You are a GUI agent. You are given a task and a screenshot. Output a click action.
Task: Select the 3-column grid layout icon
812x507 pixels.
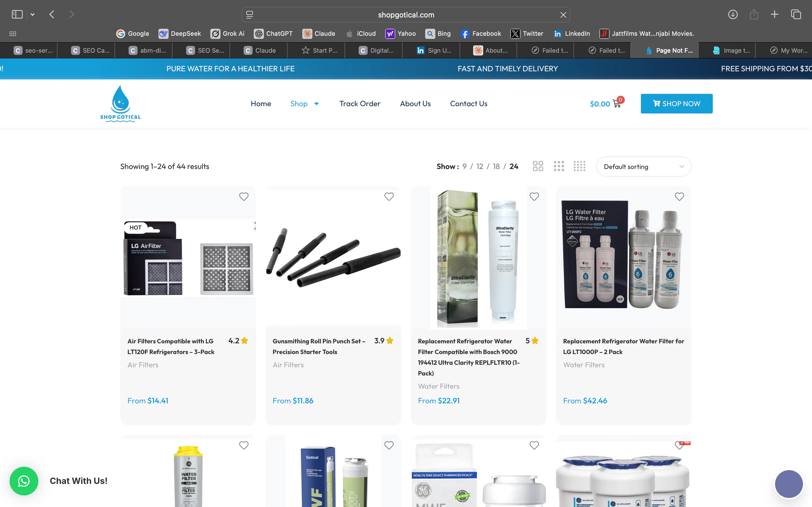coord(558,166)
